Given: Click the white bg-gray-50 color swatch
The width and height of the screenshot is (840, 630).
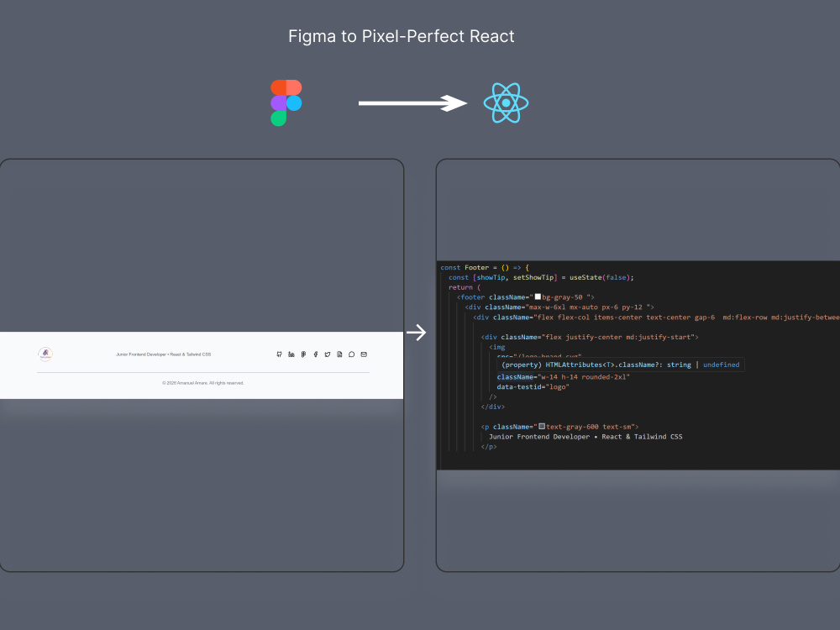Looking at the screenshot, I should coord(538,297).
